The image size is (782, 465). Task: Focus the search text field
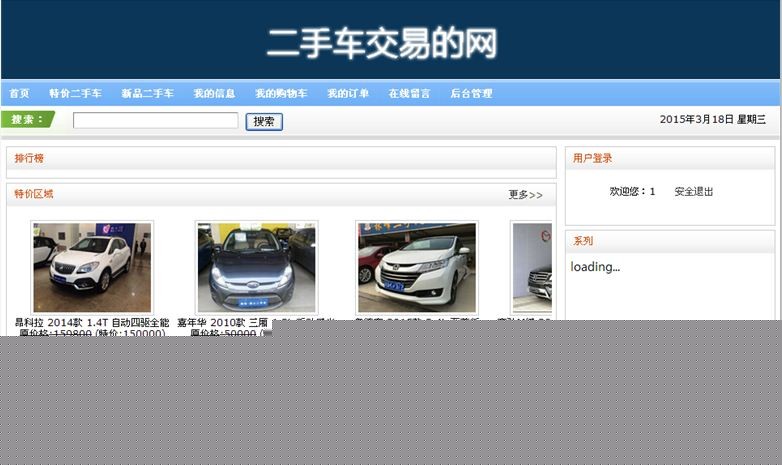[156, 120]
